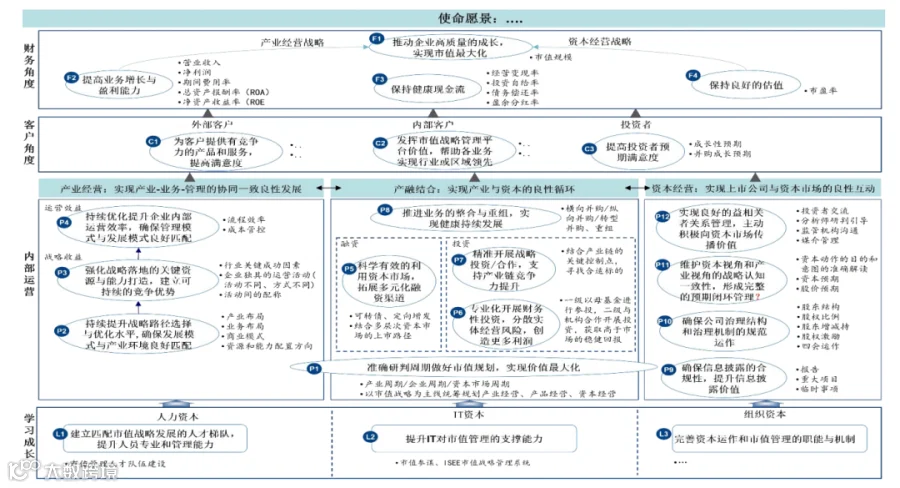Select the 成本管控 bullet
The image size is (900, 488).
coord(244,229)
